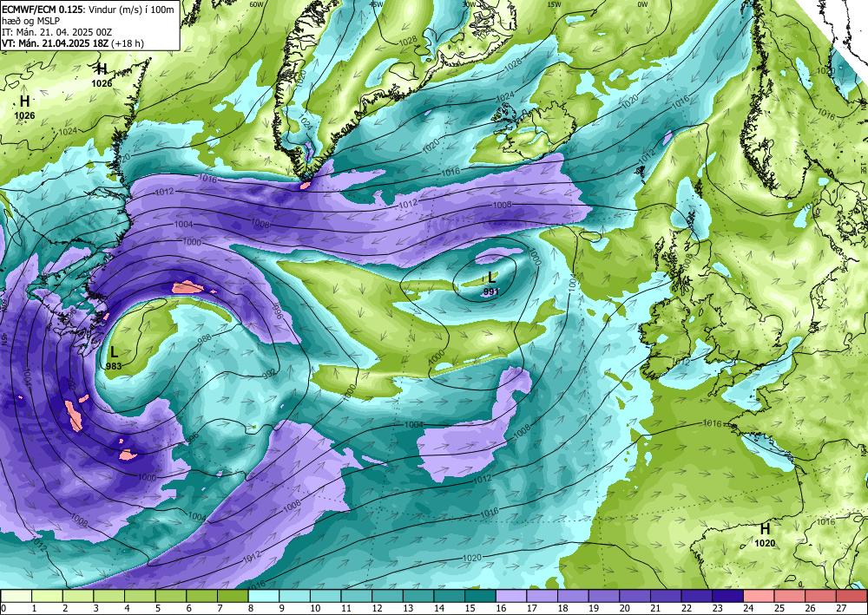Image resolution: width=868 pixels, height=615 pixels.
Task: Click the legend swatch between 7 and 8
Action: pyautogui.click(x=233, y=596)
